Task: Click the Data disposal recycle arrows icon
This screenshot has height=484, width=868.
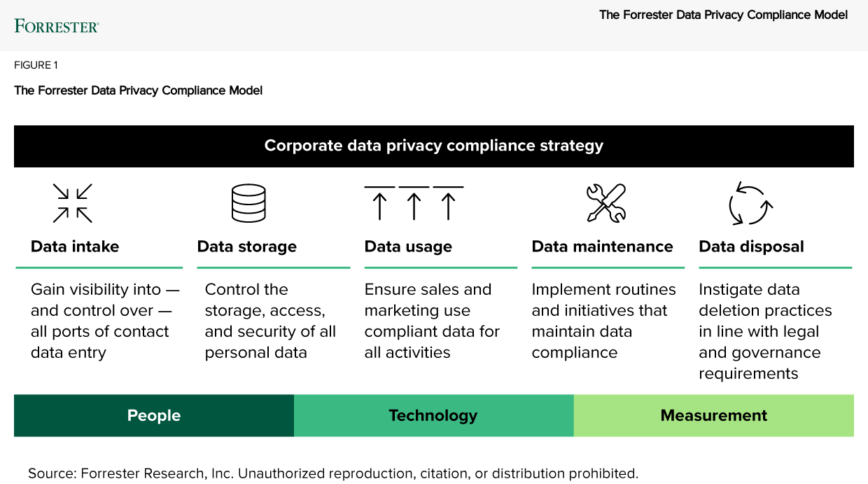Action: point(750,204)
